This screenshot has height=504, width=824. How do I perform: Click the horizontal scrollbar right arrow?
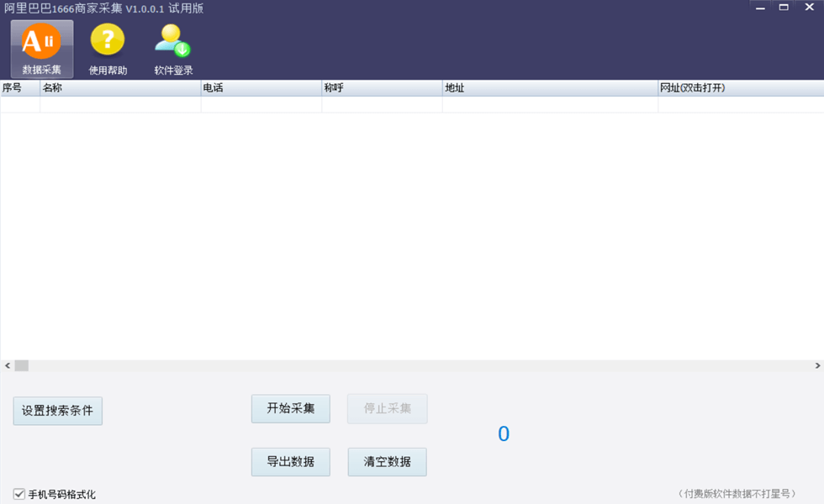(x=817, y=365)
